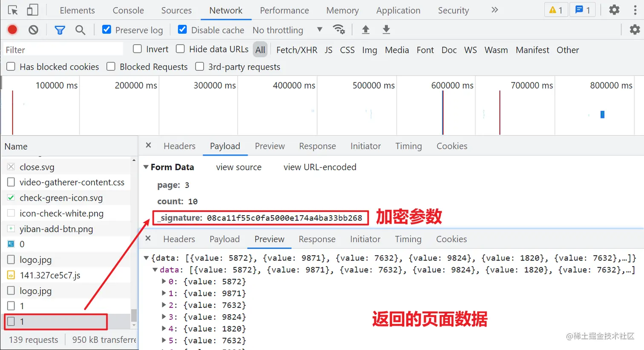Open the blue messages badge showing 1
This screenshot has height=350, width=644.
(x=583, y=10)
